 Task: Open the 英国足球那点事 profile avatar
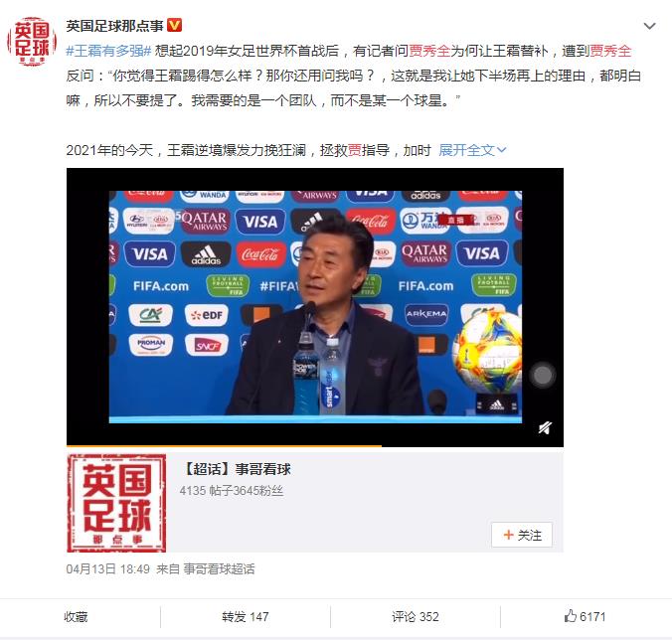(x=32, y=41)
